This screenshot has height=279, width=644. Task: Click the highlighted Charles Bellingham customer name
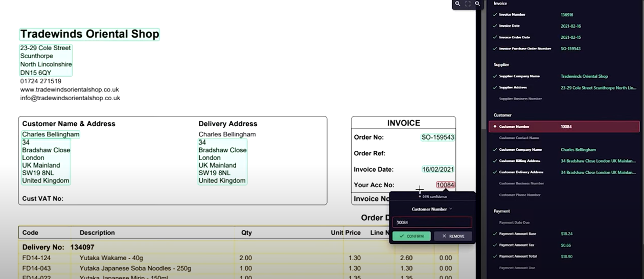(51, 134)
